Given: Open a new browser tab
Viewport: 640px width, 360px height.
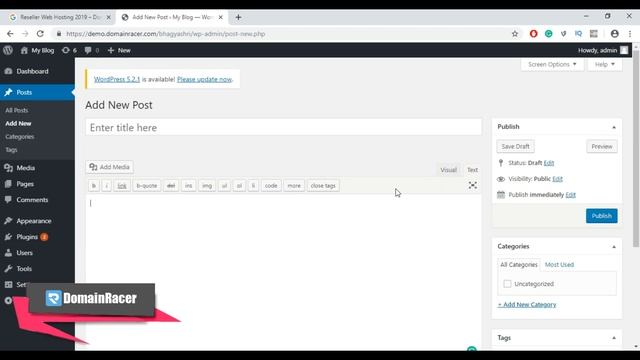Looking at the screenshot, I should tap(238, 17).
